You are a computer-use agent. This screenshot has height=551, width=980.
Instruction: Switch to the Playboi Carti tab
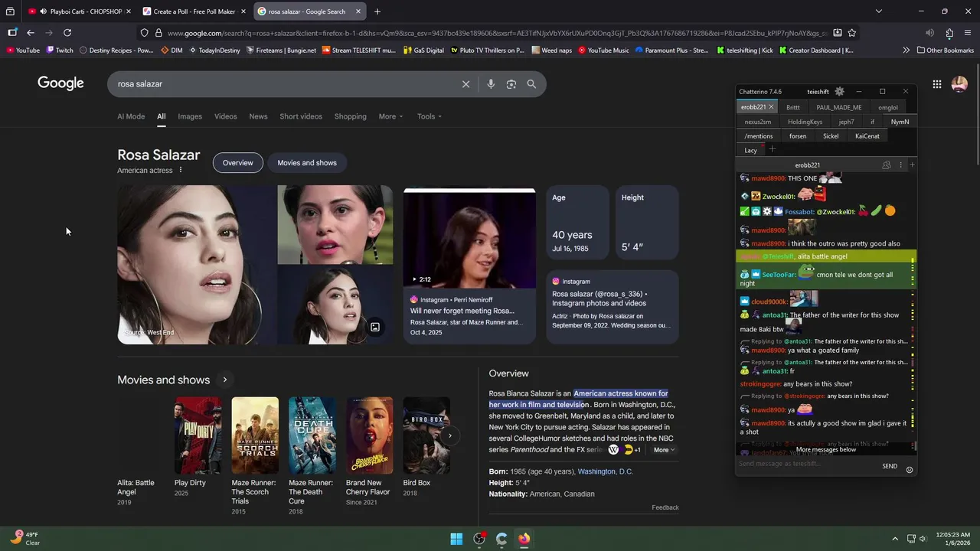coord(80,11)
